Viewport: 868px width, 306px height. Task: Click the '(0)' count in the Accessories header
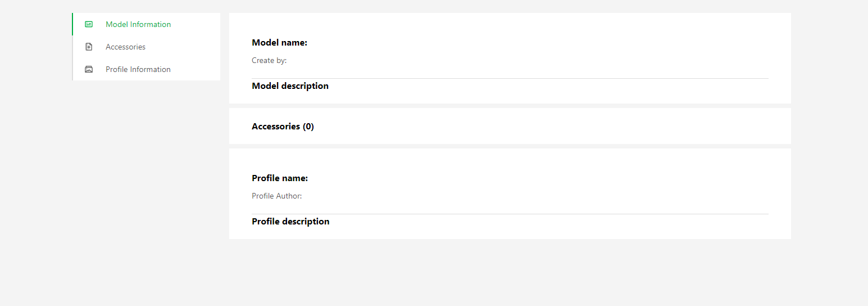pyautogui.click(x=308, y=127)
